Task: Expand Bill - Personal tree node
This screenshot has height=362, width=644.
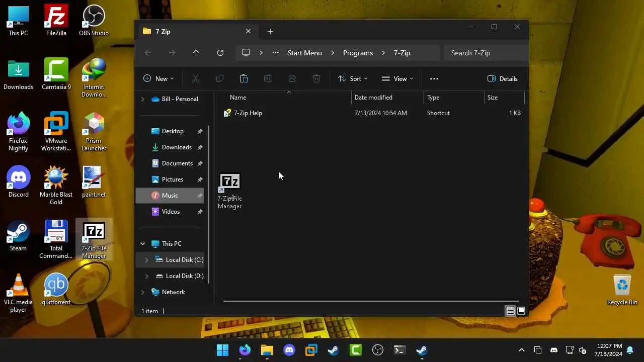Action: 142,99
